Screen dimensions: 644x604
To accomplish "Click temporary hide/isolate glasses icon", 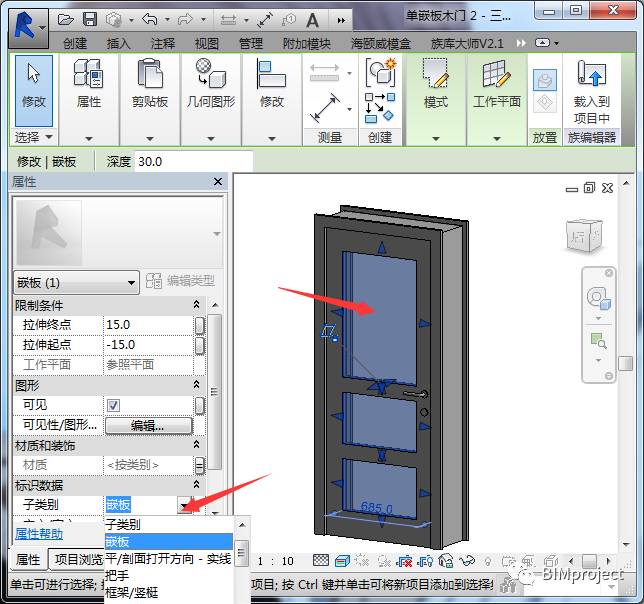I will [467, 560].
